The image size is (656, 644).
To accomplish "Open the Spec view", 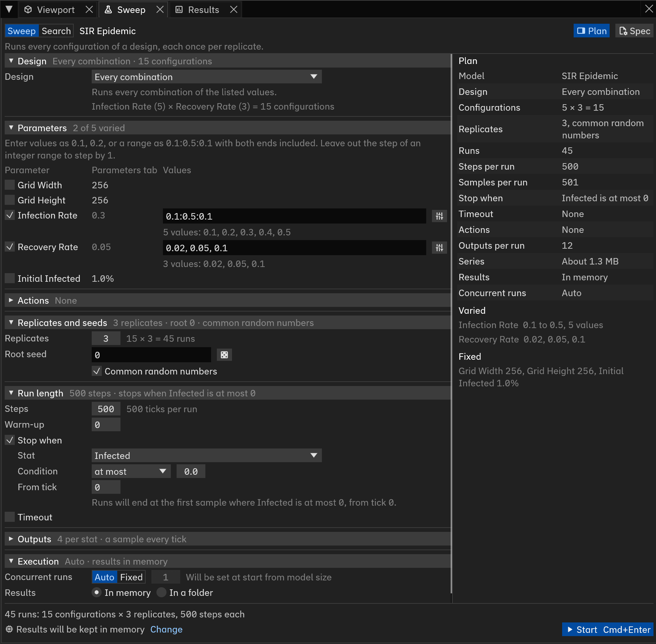I will click(635, 31).
